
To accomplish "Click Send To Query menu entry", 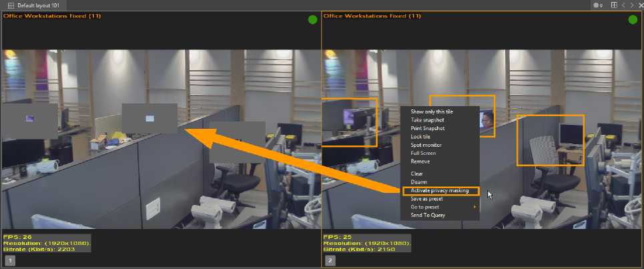I will point(428,216).
